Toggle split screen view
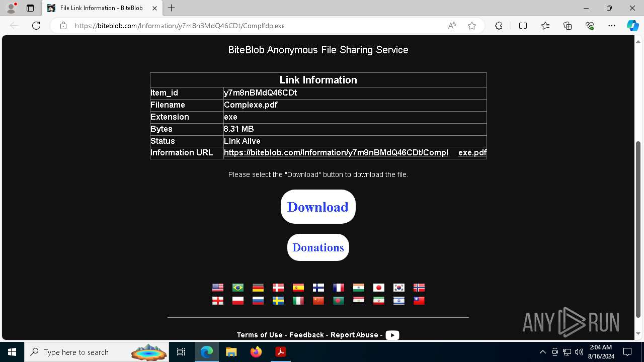The height and width of the screenshot is (362, 644). click(x=523, y=26)
